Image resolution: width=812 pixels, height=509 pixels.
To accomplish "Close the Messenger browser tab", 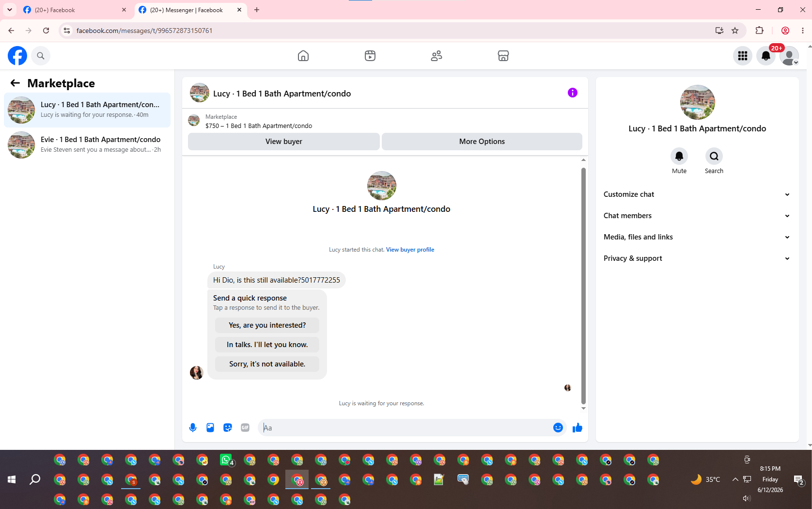I will click(239, 10).
